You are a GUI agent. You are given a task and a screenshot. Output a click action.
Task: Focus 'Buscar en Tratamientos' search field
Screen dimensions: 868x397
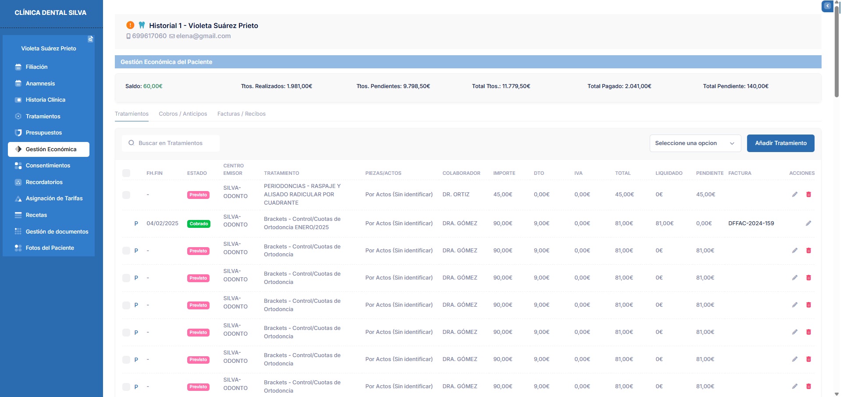[x=171, y=143]
